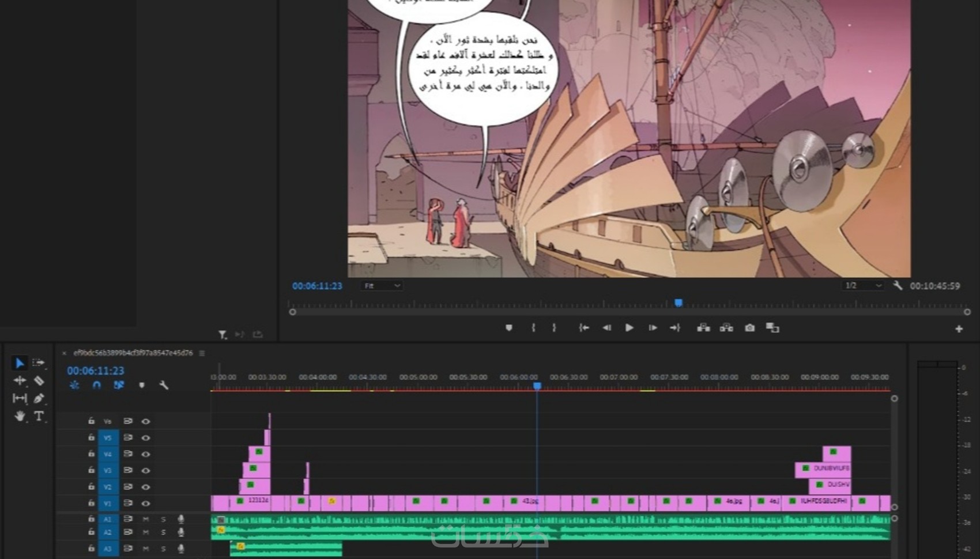The width and height of the screenshot is (980, 559).
Task: Export a frame with camera icon
Action: point(749,328)
